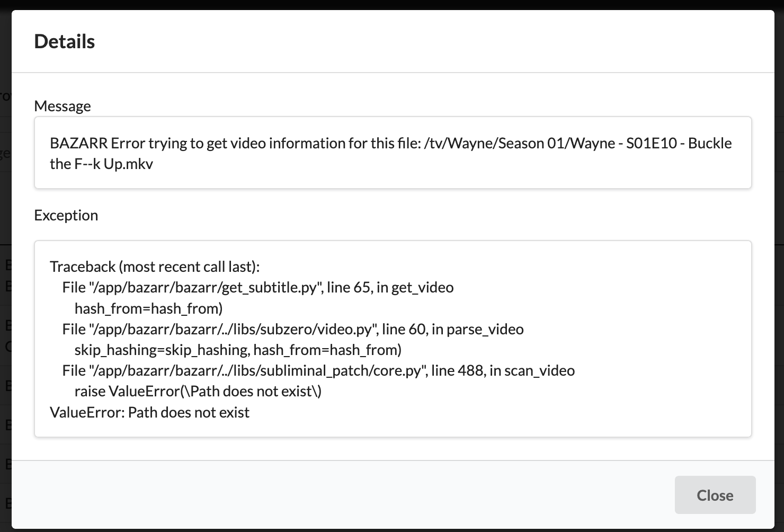The image size is (784, 532).
Task: Click the ValueError Path does not exist line
Action: 150,412
